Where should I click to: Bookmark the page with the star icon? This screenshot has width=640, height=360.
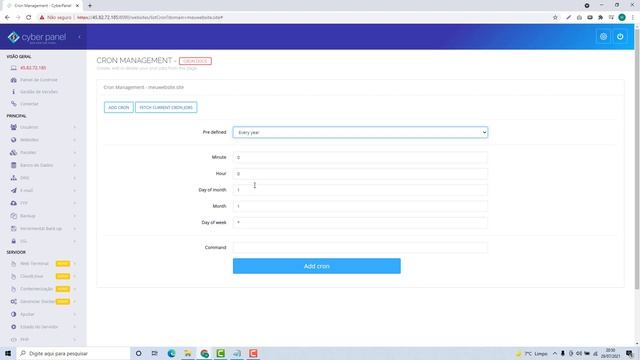555,18
